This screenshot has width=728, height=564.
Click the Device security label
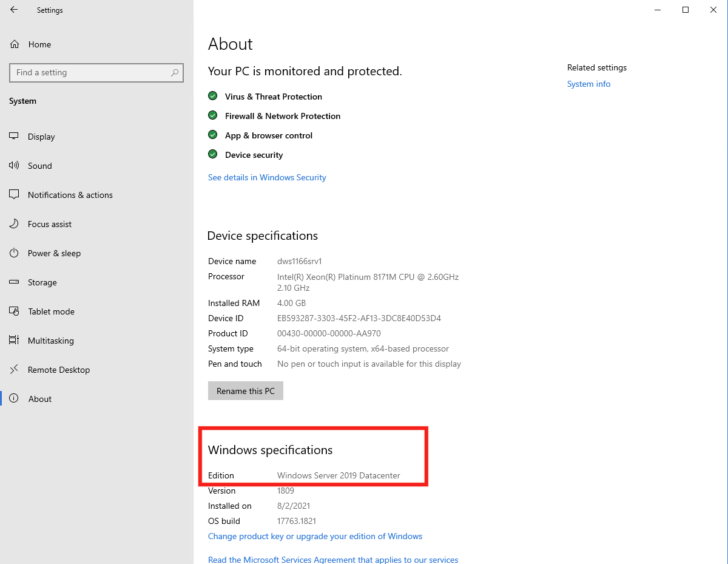coord(254,155)
